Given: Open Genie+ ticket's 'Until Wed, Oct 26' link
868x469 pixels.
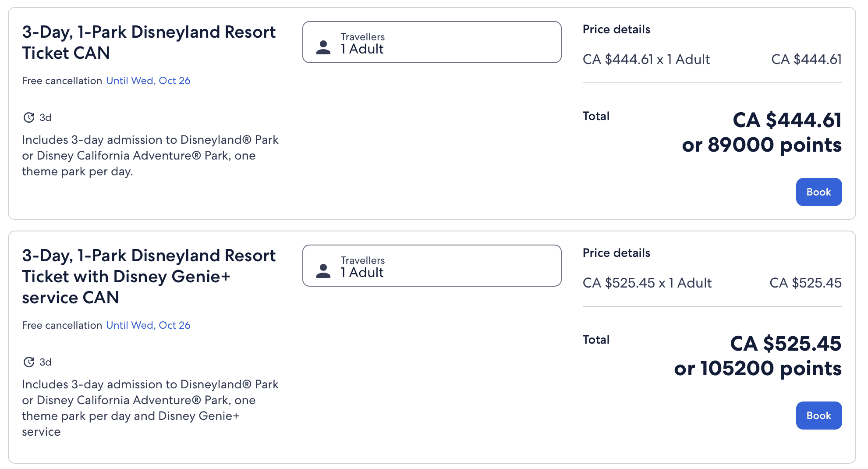Looking at the screenshot, I should [x=148, y=325].
